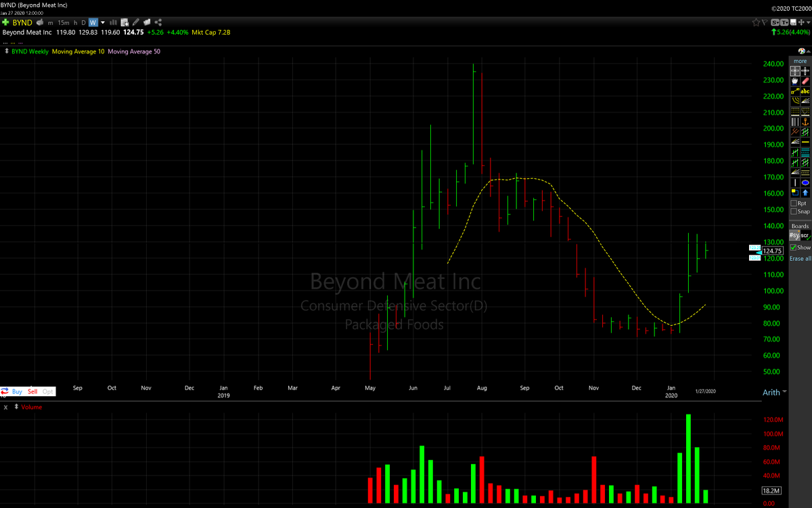Click the favorite star icon top right
Image resolution: width=812 pixels, height=508 pixels.
pyautogui.click(x=756, y=22)
